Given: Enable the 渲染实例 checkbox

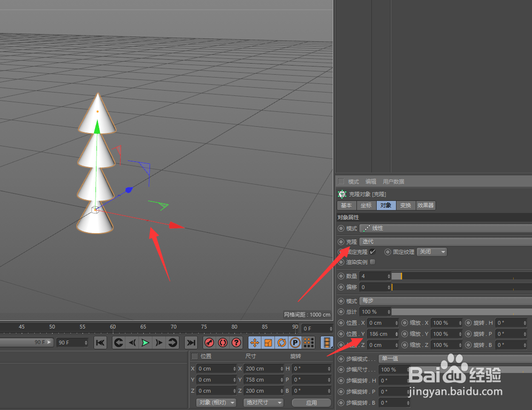Looking at the screenshot, I should [x=372, y=262].
